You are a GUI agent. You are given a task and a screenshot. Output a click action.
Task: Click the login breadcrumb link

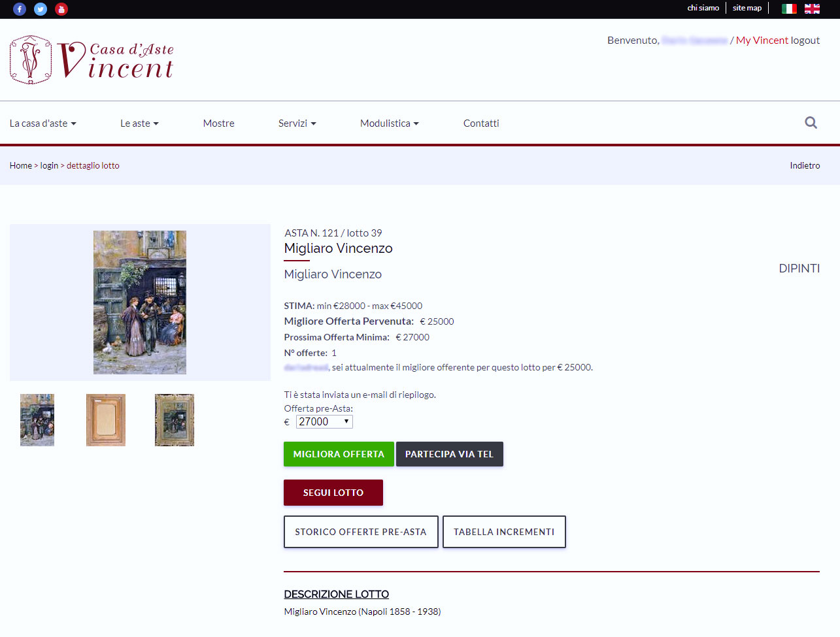49,165
